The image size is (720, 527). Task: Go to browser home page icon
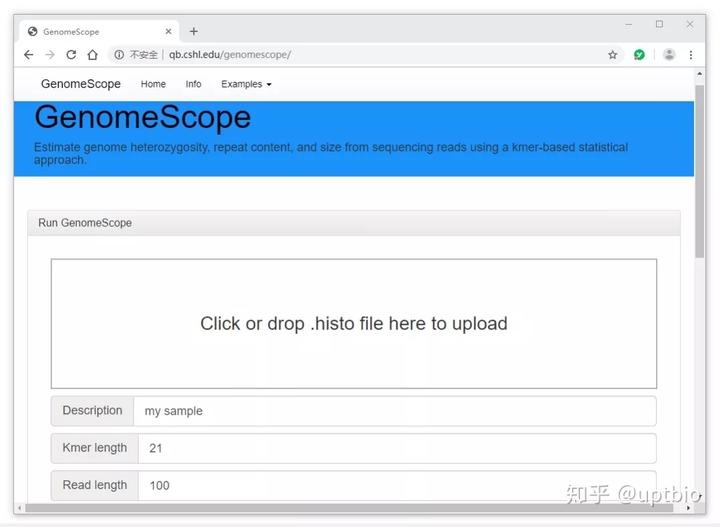click(x=92, y=55)
